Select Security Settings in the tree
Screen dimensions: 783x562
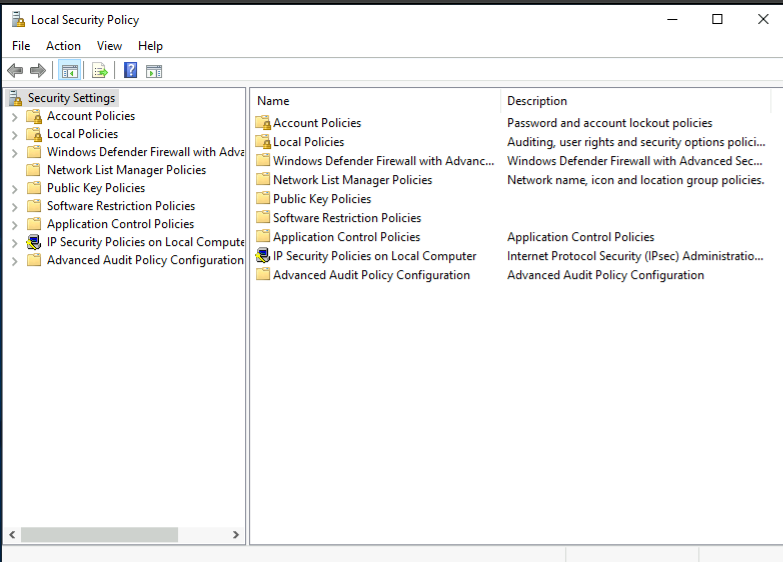pos(71,98)
